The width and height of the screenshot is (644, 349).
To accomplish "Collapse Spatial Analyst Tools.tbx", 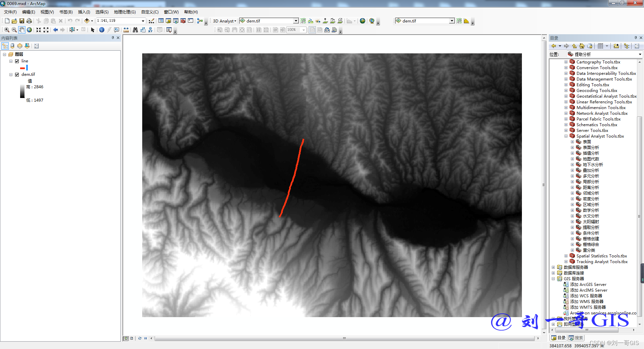I will (566, 136).
